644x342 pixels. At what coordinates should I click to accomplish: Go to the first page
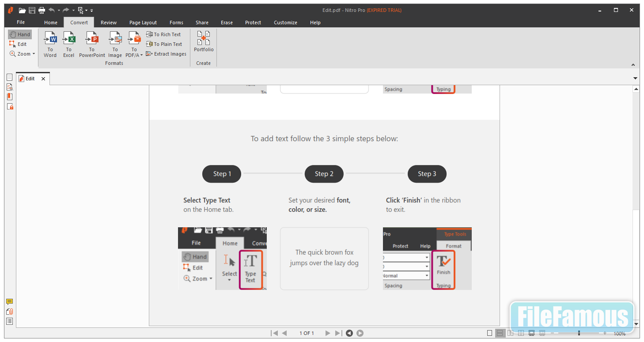[274, 333]
